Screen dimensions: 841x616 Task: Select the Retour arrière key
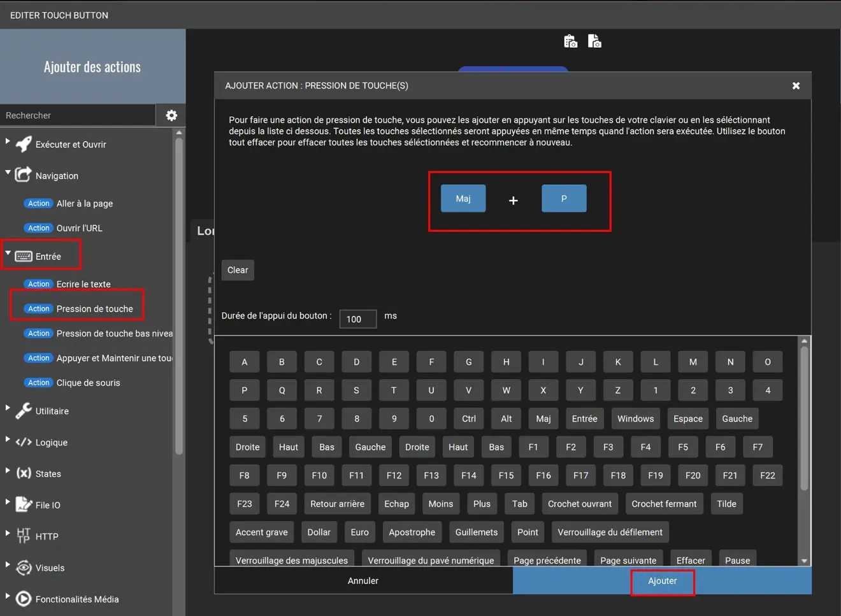(x=338, y=504)
